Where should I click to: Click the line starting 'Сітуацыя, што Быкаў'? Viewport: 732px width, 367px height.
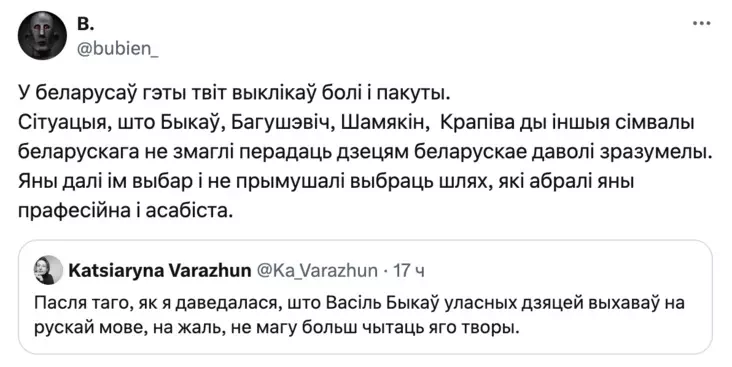point(357,123)
